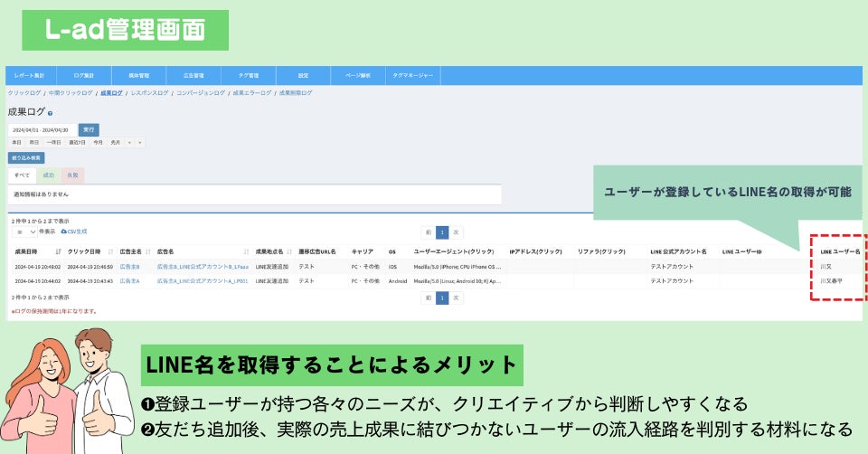Click page 1 in the upper pagination
Screen dimensions: 868x454
442,232
